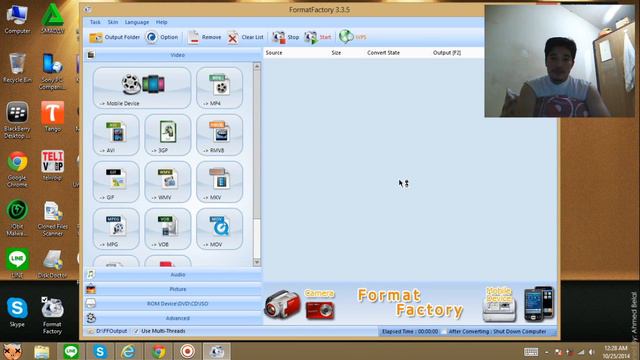Viewport: 640px width, 360px height.
Task: Open the Computer desktop icon
Action: click(x=17, y=19)
